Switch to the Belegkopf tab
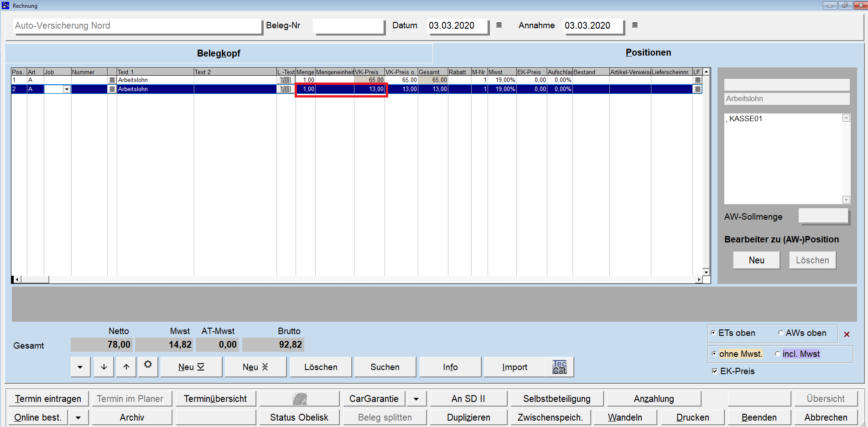The width and height of the screenshot is (868, 427). [x=218, y=53]
